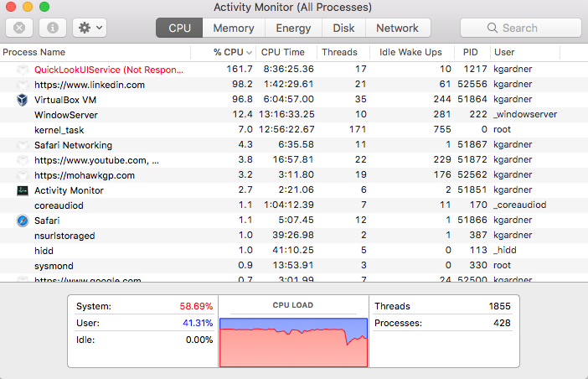Select the kernel_task process row
The image size is (588, 379).
pyautogui.click(x=294, y=130)
